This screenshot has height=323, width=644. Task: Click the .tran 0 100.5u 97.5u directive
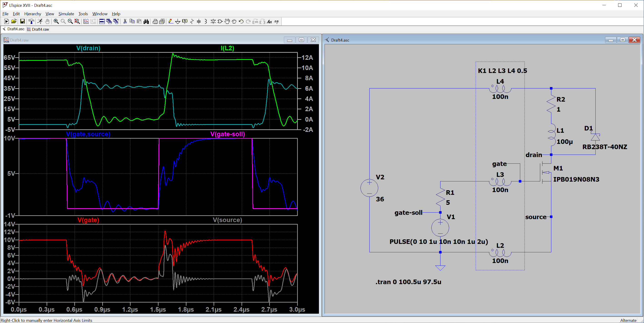point(408,282)
